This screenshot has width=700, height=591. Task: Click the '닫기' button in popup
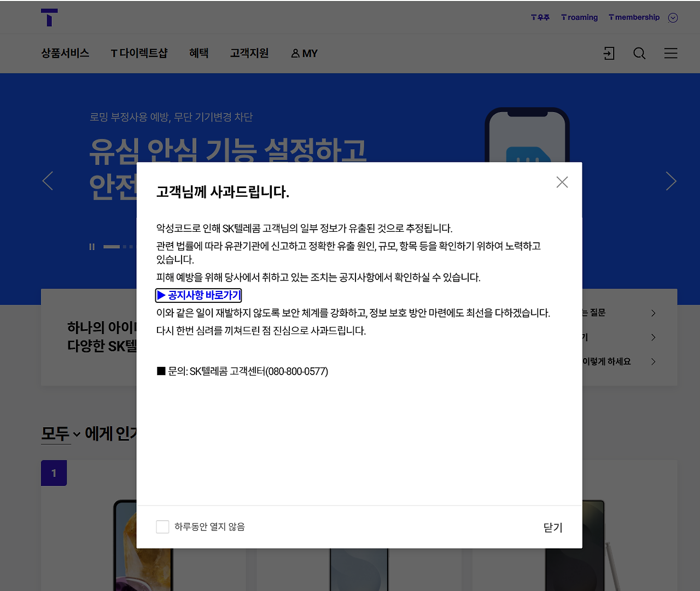point(553,528)
